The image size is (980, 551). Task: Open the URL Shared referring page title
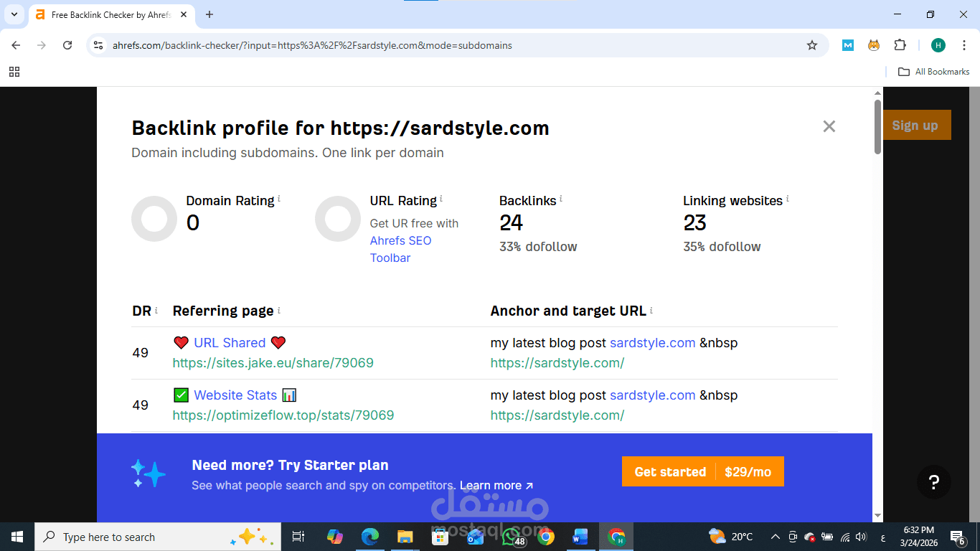pyautogui.click(x=230, y=343)
